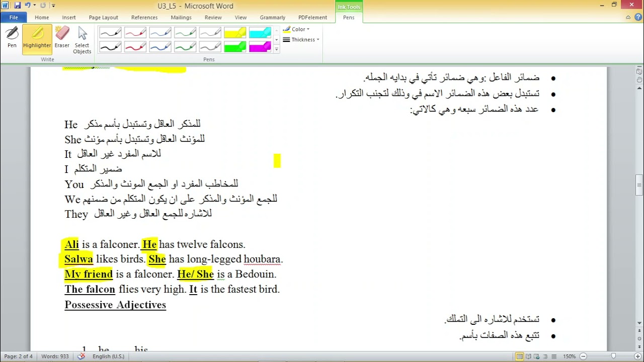Open Word Help question mark
Viewport: 644px width, 362px height.
pos(637,18)
